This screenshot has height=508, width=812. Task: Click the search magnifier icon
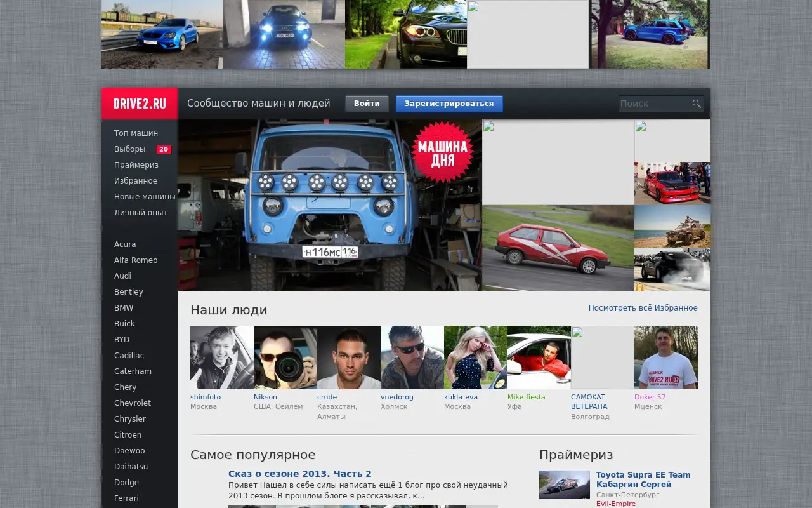pos(697,104)
